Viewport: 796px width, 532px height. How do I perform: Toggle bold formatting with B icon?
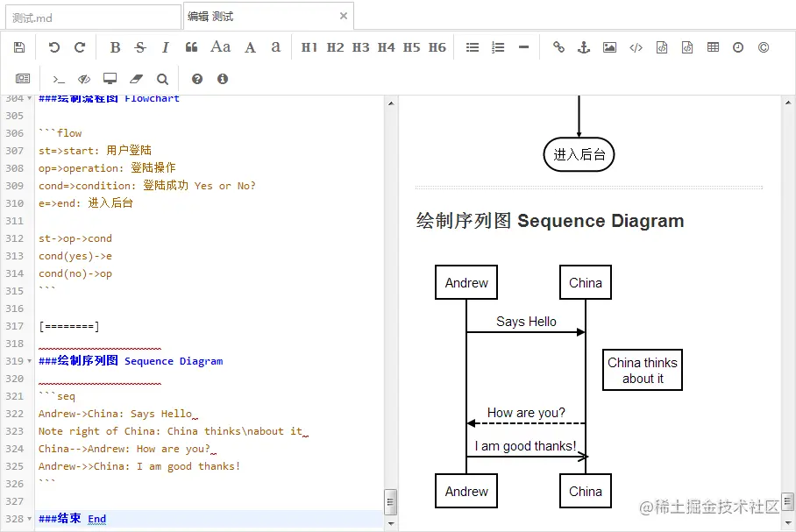pyautogui.click(x=115, y=47)
